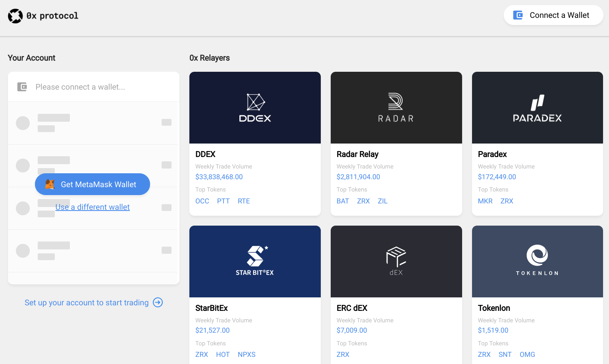
Task: Open the Paradex relayer title
Action: coord(492,154)
